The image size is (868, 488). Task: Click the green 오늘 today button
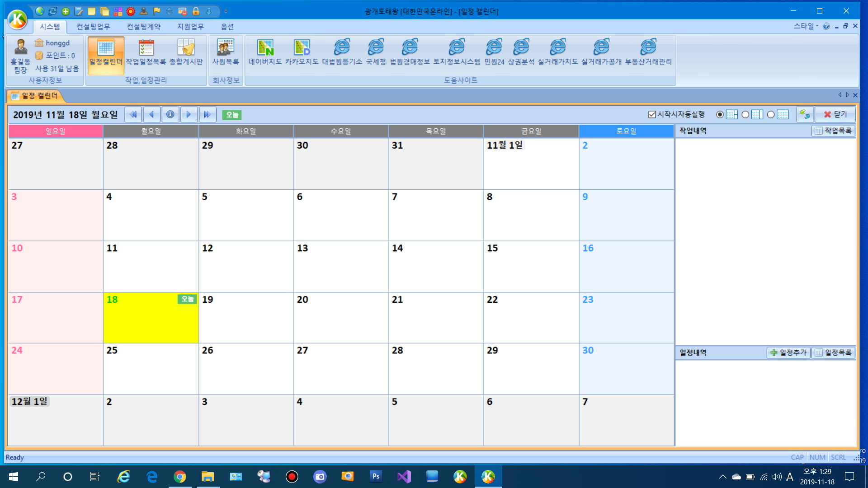point(231,115)
